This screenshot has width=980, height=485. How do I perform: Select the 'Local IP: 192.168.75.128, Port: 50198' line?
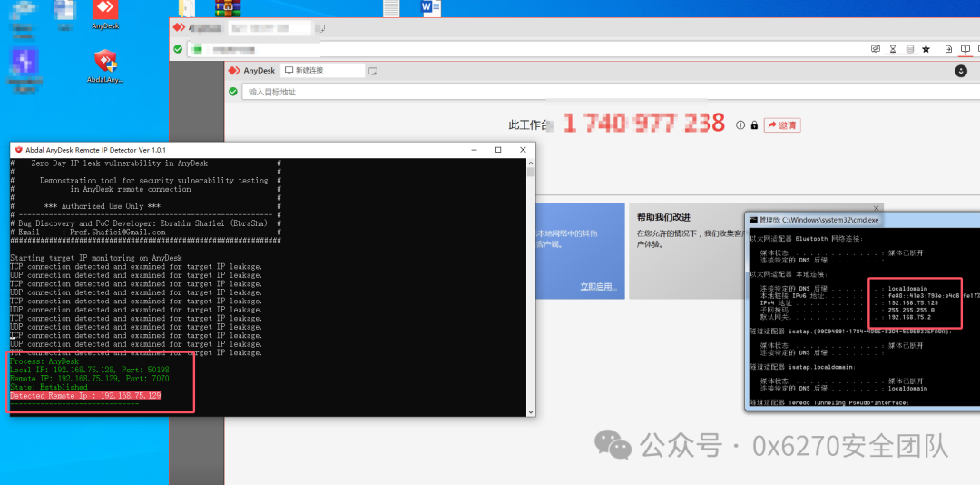[x=89, y=370]
